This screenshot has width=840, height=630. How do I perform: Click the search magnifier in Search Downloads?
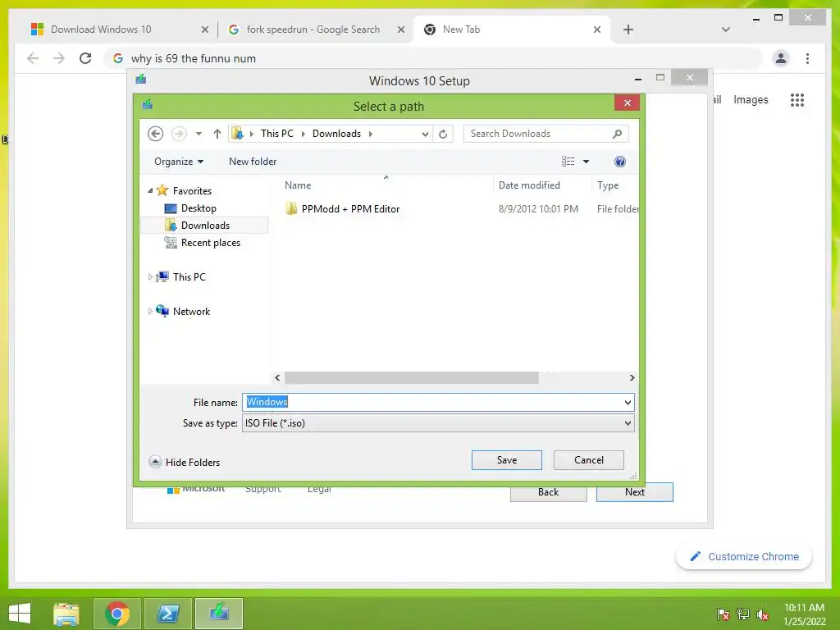(617, 134)
